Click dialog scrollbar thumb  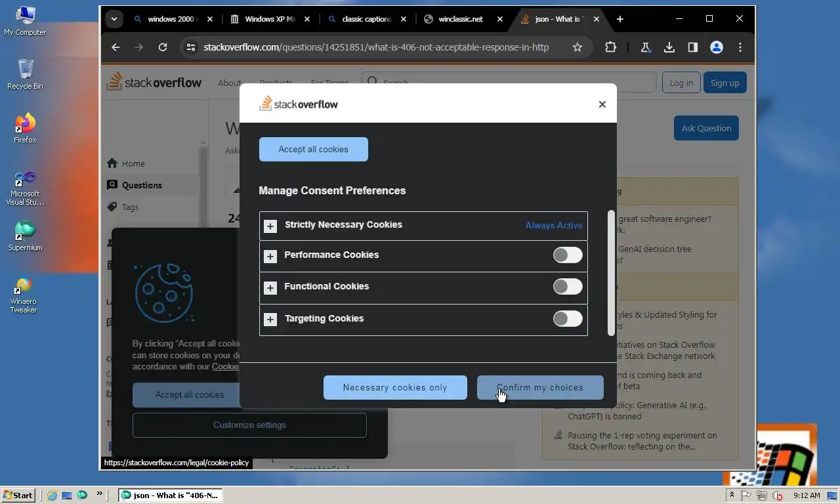pos(612,272)
